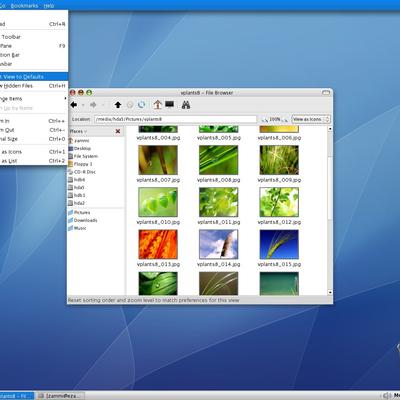Select the vplants8_010.jpg thumbnail
Viewport: 400px width, 400px height.
158,202
